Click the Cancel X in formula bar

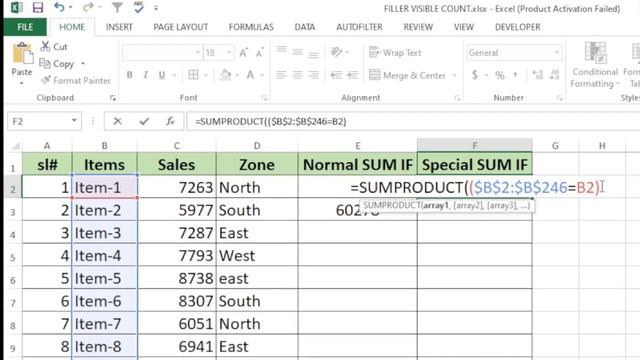(118, 121)
